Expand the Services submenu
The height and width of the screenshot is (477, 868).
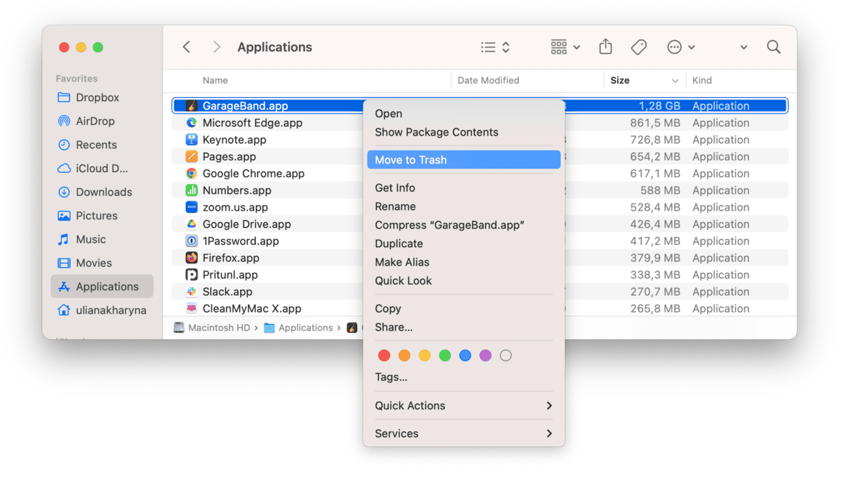[463, 433]
